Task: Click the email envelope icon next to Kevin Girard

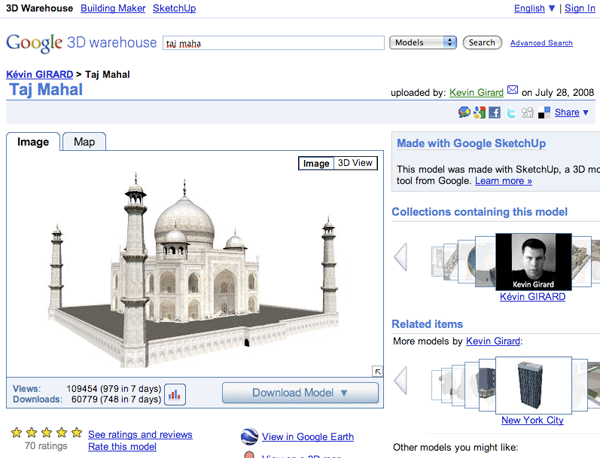Action: (x=512, y=90)
